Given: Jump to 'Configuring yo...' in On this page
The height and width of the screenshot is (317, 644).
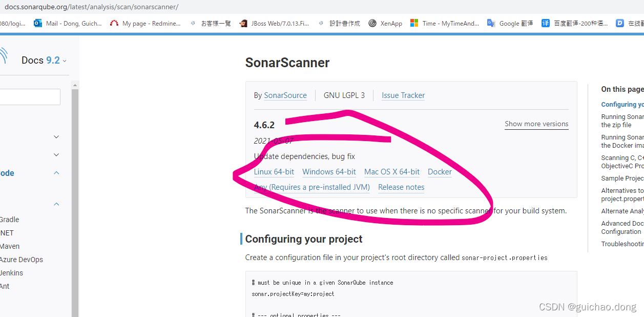Looking at the screenshot, I should click(622, 104).
